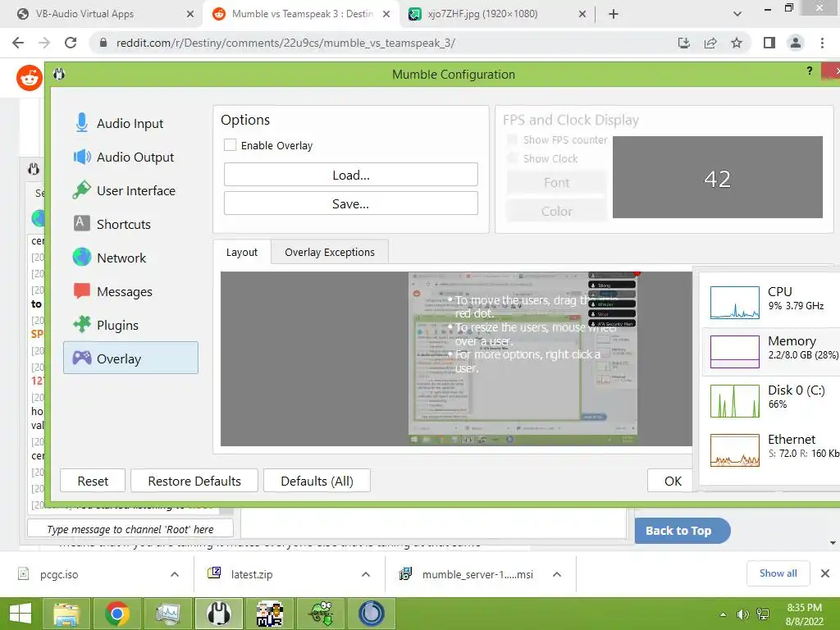Show hidden system tray icons

tap(724, 614)
